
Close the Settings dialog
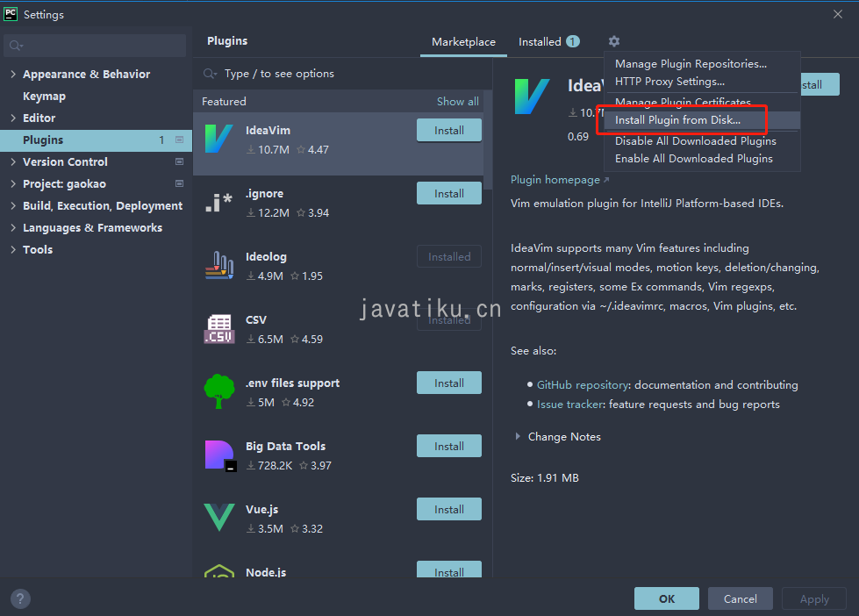838,14
